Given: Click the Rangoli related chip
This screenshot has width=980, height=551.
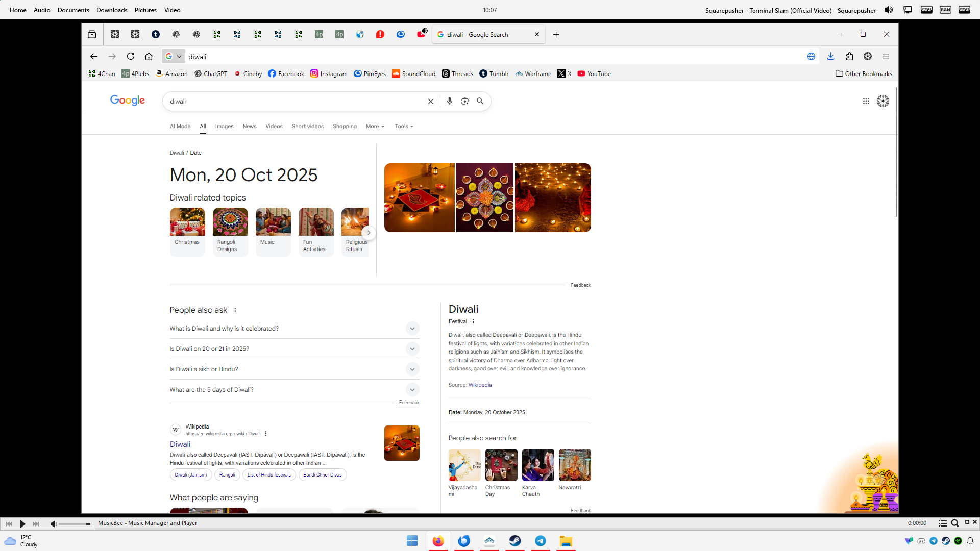Looking at the screenshot, I should [227, 475].
